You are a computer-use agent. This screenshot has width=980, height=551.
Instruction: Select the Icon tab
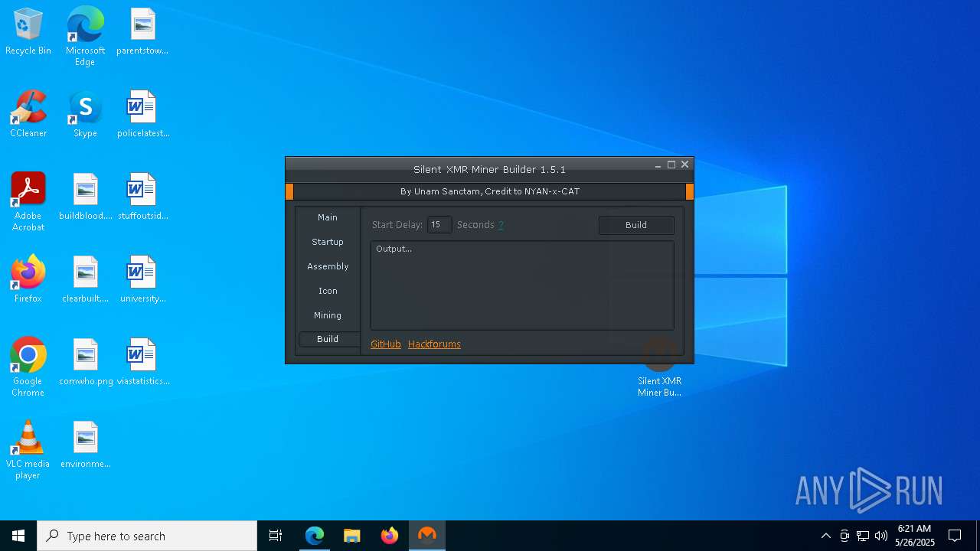pyautogui.click(x=328, y=291)
